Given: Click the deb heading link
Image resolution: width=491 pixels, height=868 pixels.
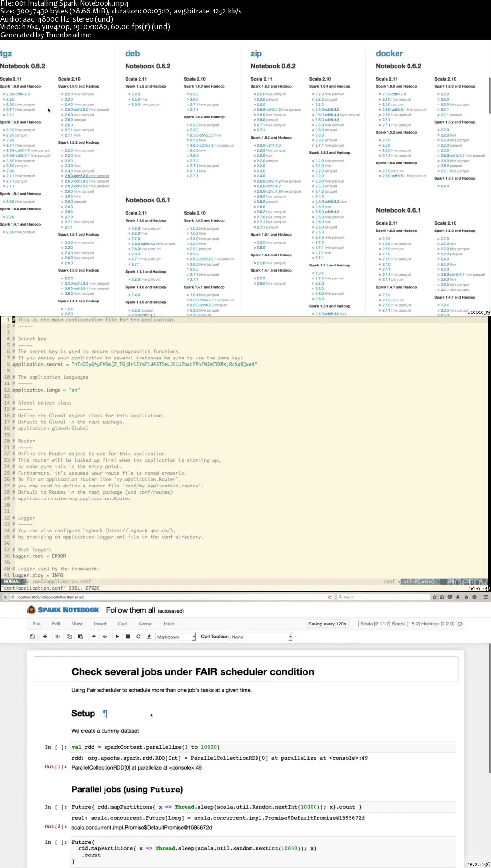Looking at the screenshot, I should 132,54.
